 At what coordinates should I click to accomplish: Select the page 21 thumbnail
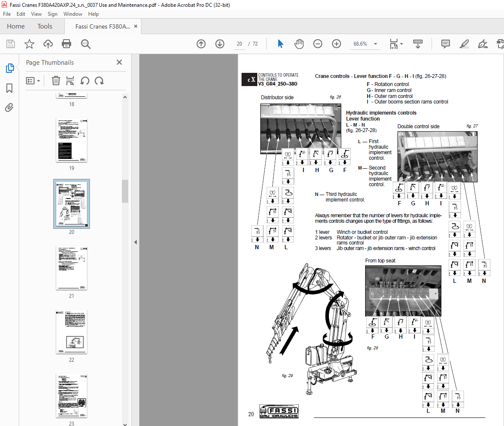[71, 268]
